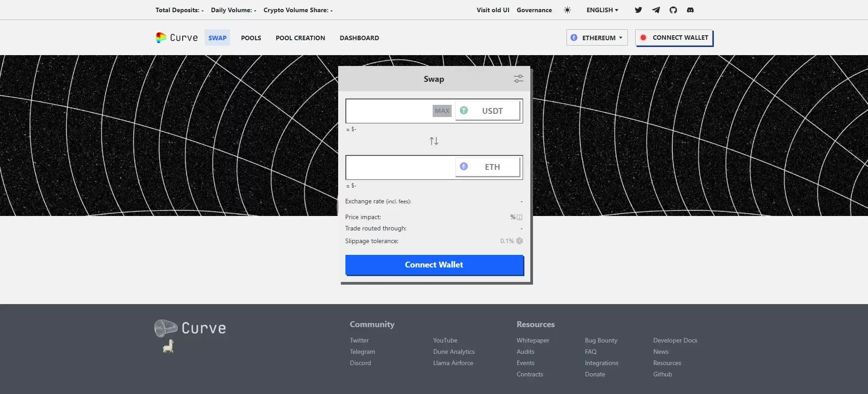Open the Whitepaper footer link
This screenshot has width=868, height=394.
[x=533, y=340]
